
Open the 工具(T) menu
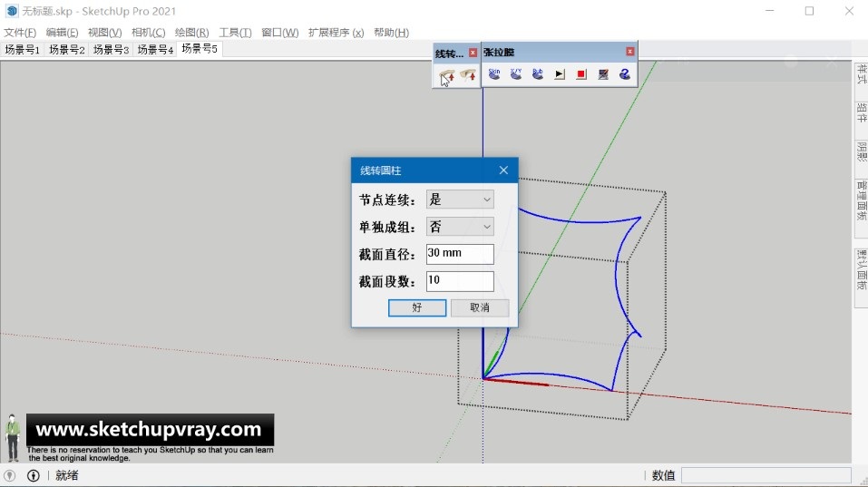pyautogui.click(x=235, y=33)
